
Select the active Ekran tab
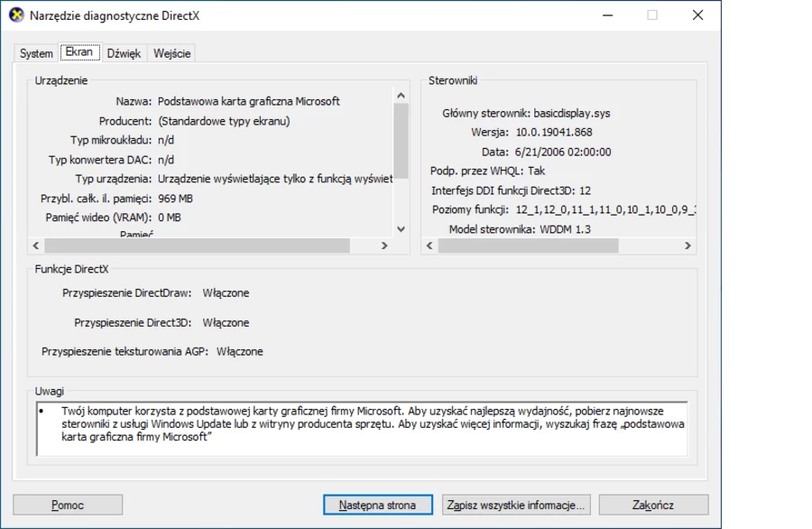pos(79,51)
